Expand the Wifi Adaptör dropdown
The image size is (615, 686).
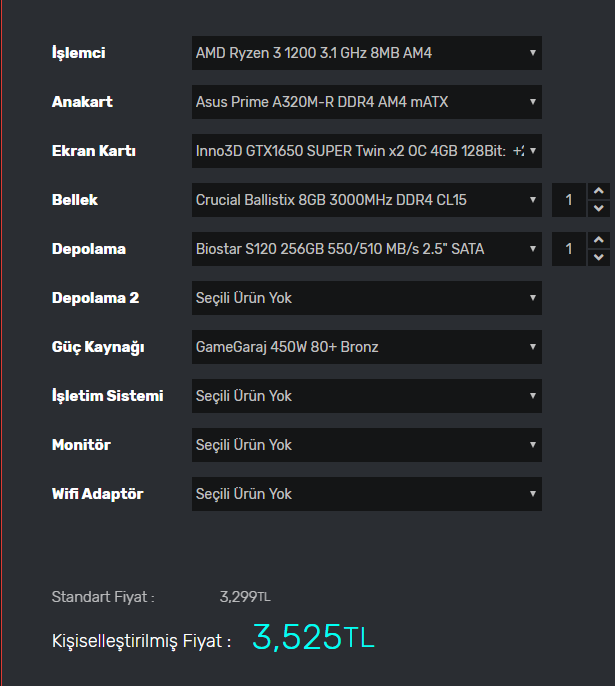[367, 494]
